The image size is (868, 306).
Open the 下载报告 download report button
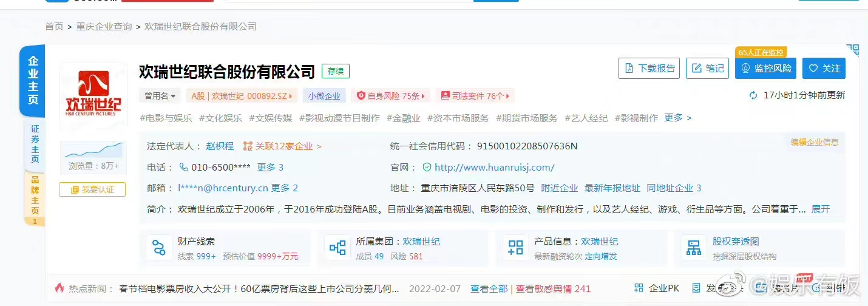(x=649, y=69)
